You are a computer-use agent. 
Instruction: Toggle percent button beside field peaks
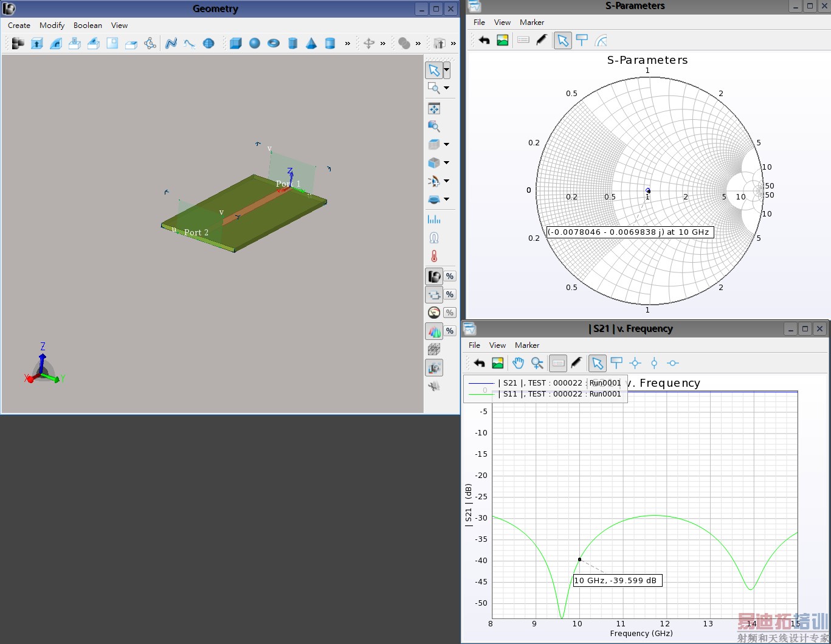click(x=450, y=331)
